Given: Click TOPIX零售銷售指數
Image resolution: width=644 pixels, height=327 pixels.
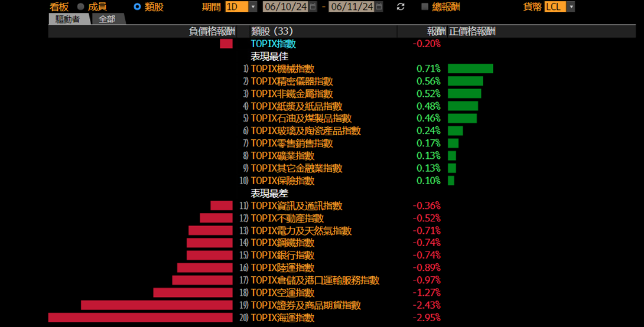Looking at the screenshot, I should point(292,143).
